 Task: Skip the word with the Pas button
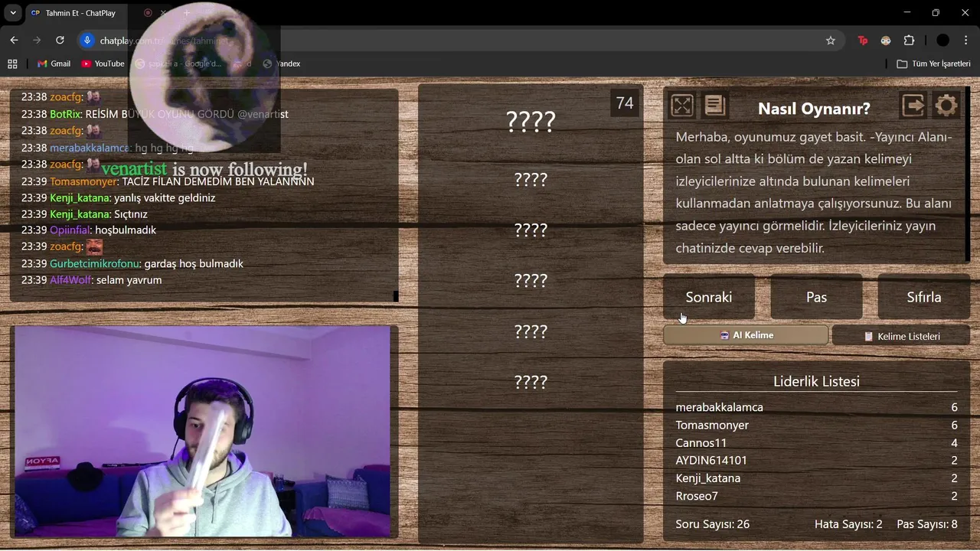point(816,297)
